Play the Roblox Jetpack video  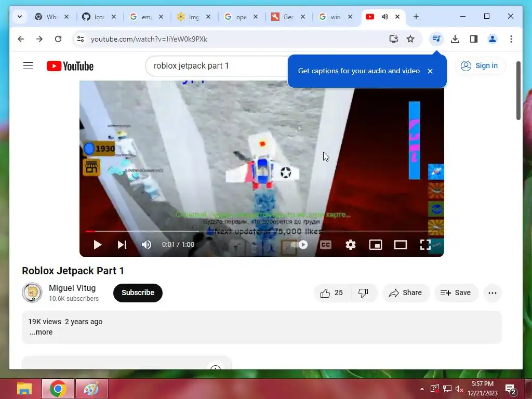[x=97, y=245]
